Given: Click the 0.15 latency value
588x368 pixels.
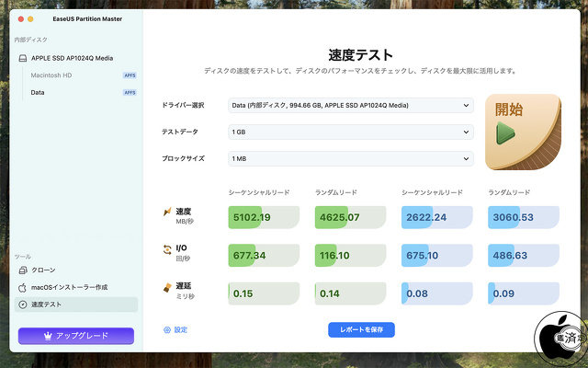Looking at the screenshot, I should click(x=243, y=293).
